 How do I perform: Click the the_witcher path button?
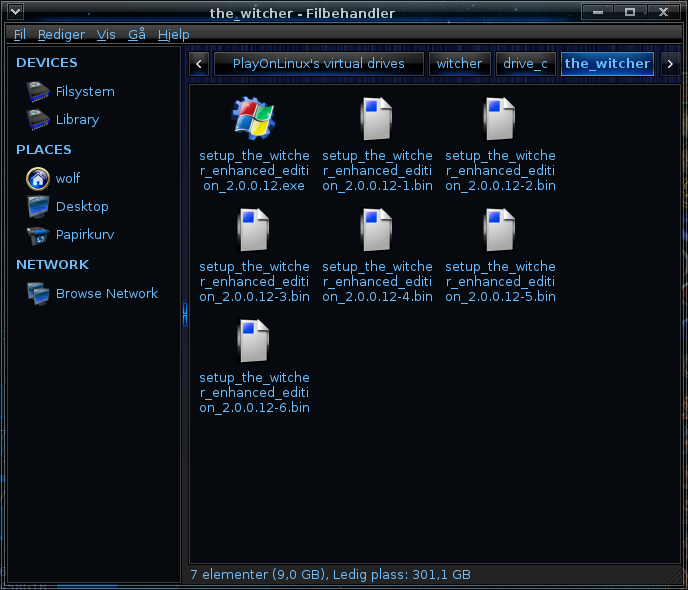[607, 64]
